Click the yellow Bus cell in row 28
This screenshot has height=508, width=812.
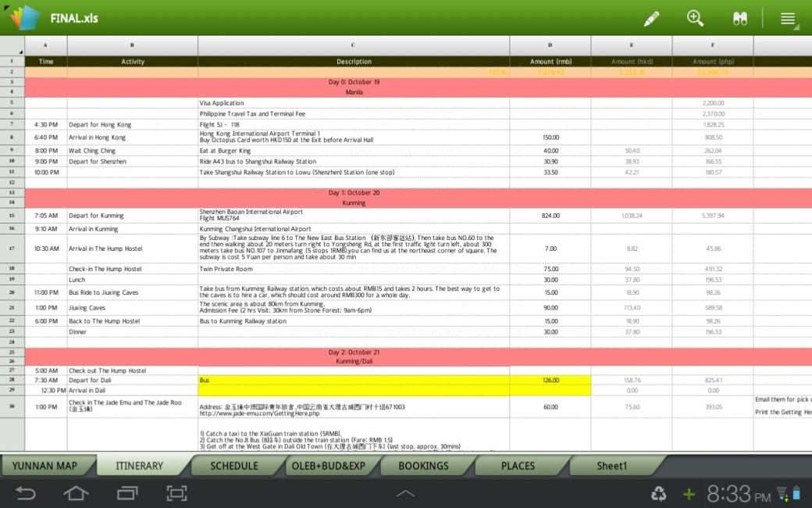353,380
